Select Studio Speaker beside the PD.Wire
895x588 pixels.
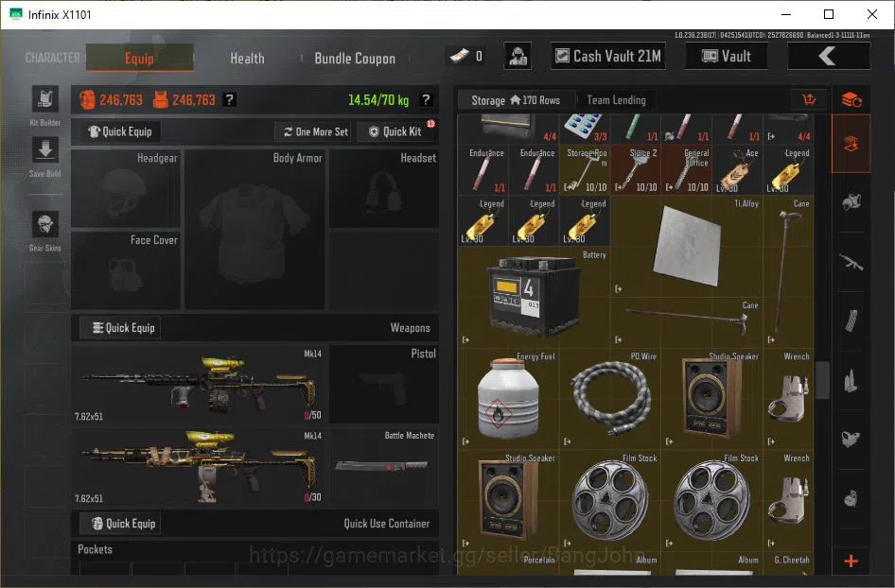click(711, 398)
